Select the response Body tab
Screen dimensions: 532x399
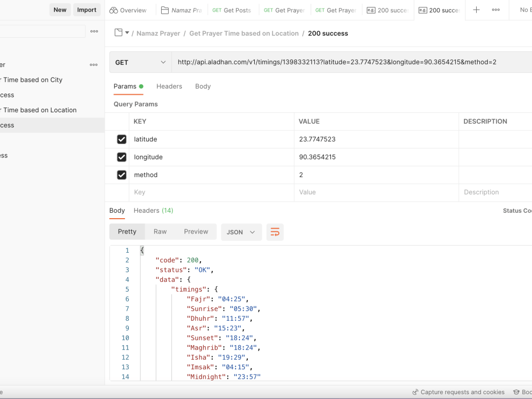[x=117, y=211]
